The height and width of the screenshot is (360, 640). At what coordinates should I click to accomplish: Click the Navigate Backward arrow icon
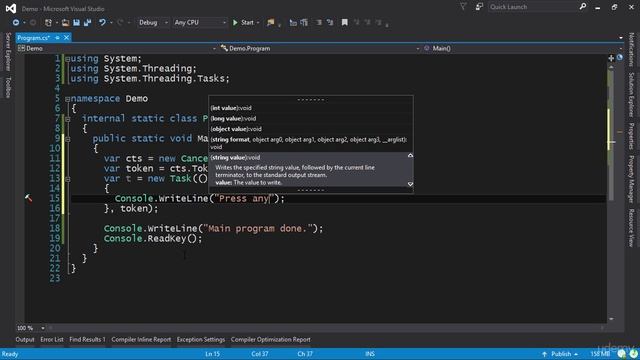16,22
